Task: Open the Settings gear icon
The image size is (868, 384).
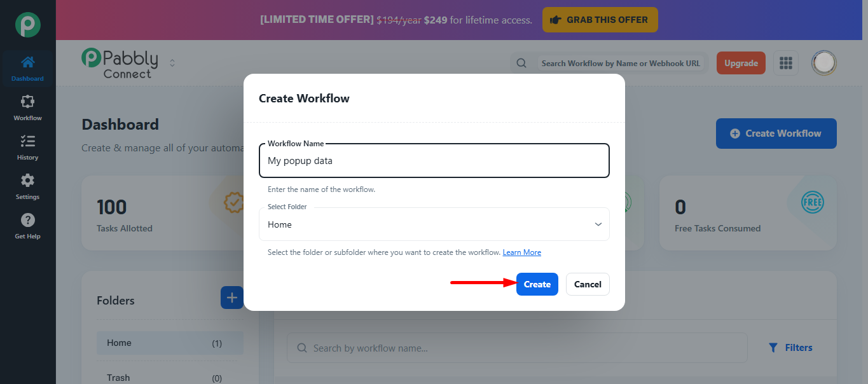Action: pyautogui.click(x=28, y=181)
